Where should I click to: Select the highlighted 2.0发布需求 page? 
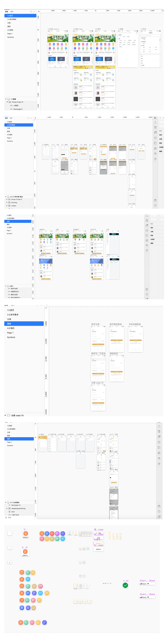coord(19,125)
